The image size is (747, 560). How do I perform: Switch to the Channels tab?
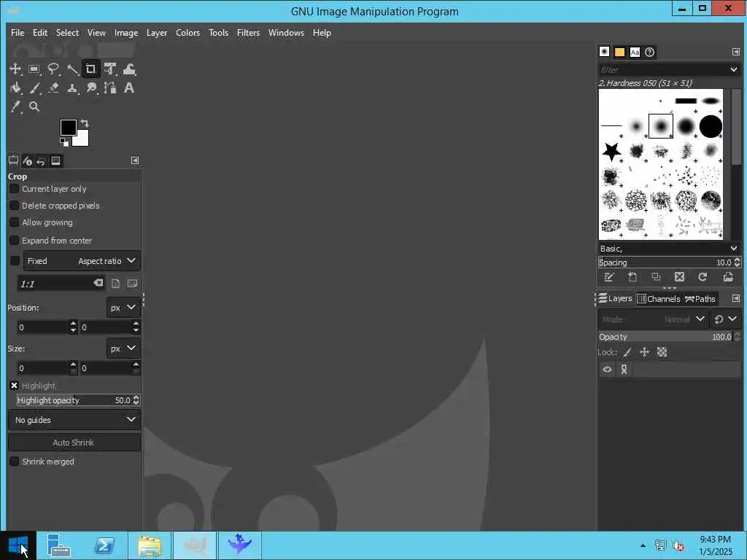point(659,298)
